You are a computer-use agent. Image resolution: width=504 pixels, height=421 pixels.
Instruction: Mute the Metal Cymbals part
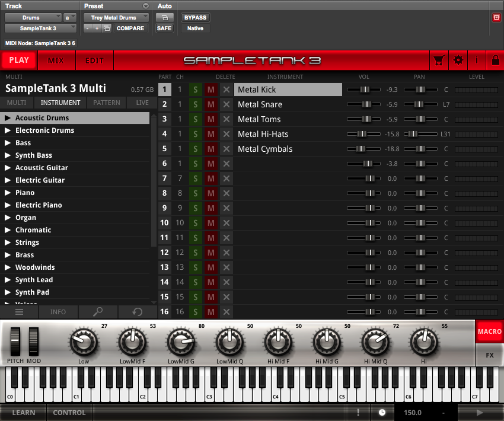(x=211, y=149)
